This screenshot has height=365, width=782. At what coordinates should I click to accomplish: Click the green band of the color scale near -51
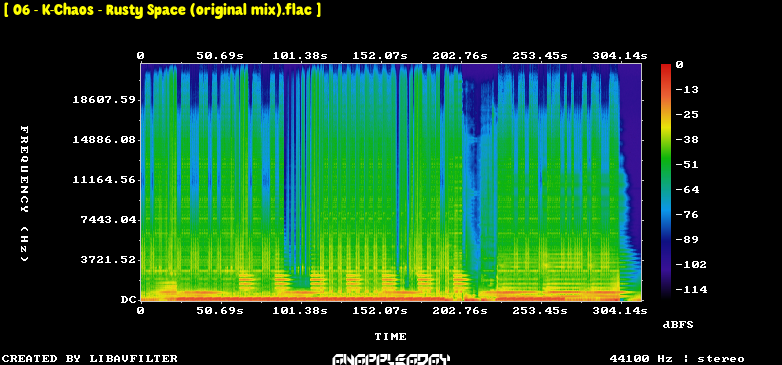pyautogui.click(x=666, y=165)
